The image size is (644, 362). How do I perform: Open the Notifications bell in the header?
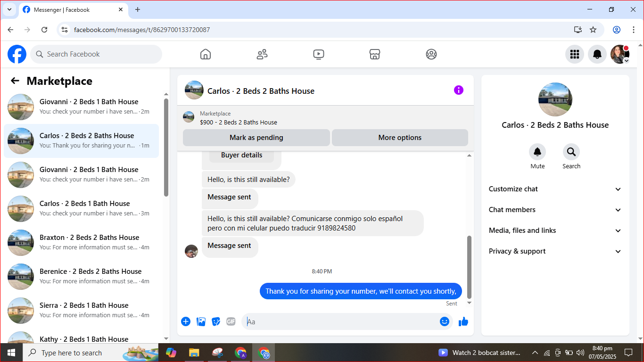[597, 54]
